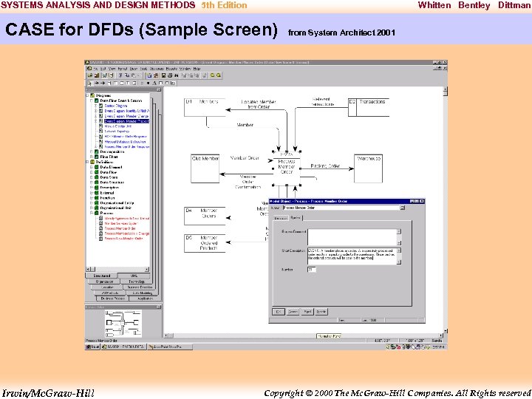
Task: Select Context Diagram in the tree
Action: [x=116, y=106]
